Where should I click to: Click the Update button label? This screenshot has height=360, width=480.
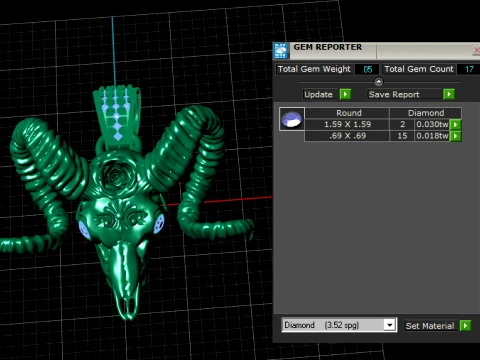pyautogui.click(x=318, y=95)
